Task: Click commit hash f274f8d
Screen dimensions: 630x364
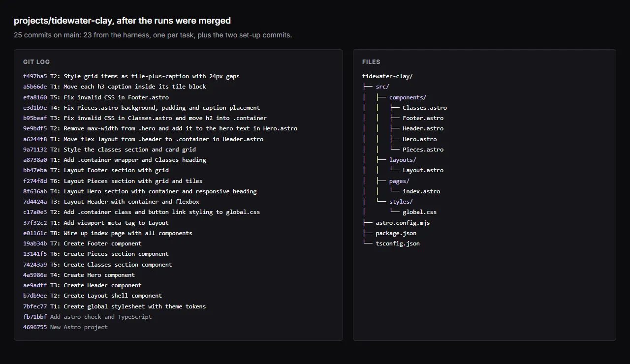Action: 35,181
